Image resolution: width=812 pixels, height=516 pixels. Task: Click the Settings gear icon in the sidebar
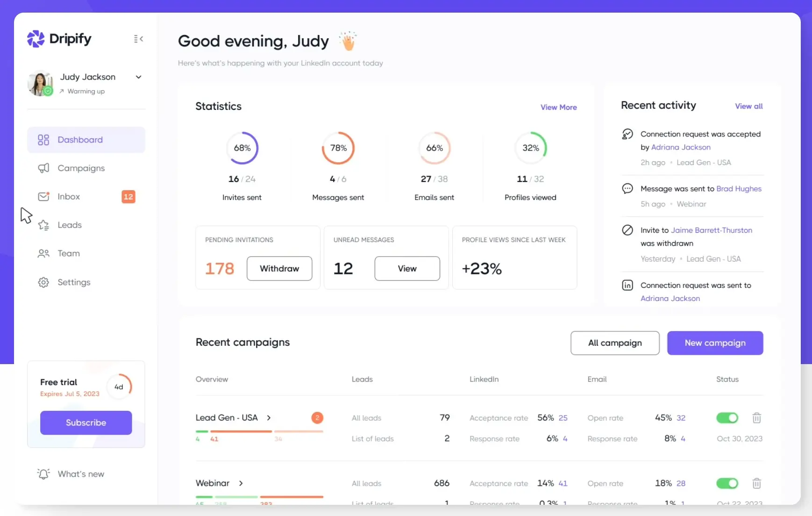point(43,282)
